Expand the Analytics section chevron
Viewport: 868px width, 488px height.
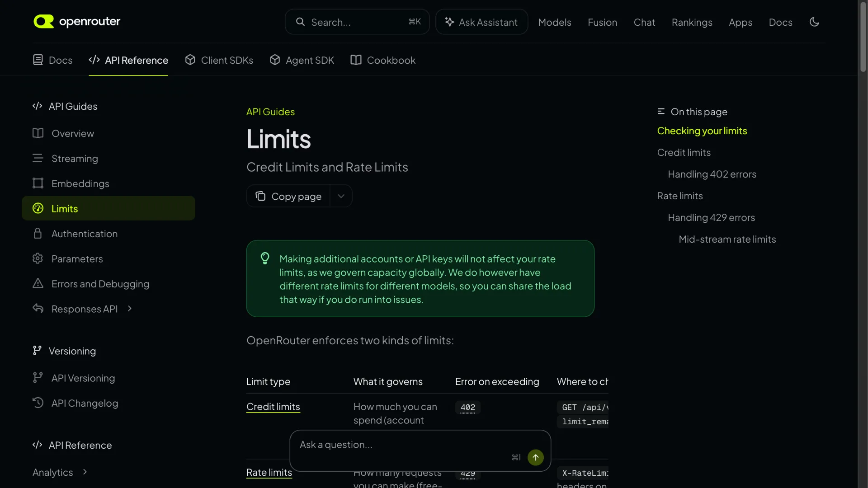[85, 472]
